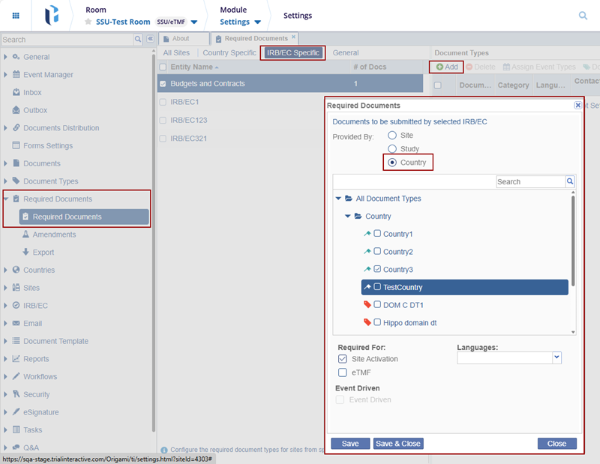Check the TestCountry checkbox in the tree
Screen dimensions: 600x464
pos(377,286)
